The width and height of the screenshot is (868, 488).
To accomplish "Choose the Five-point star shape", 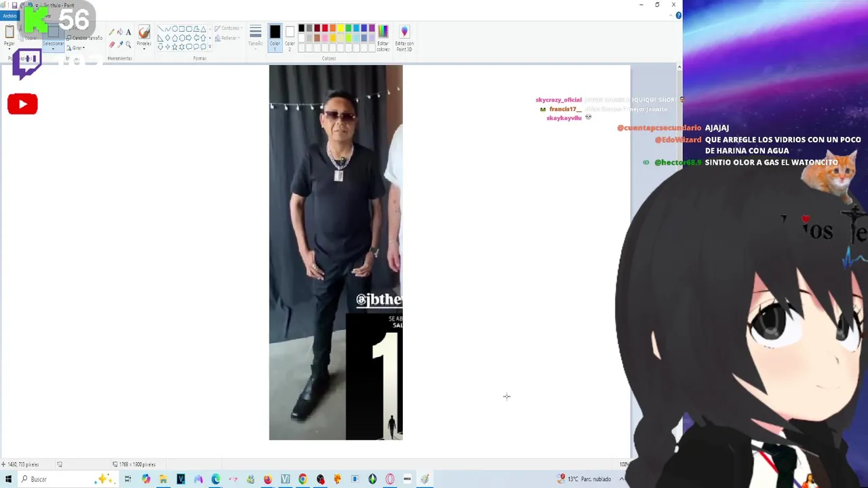I will click(x=175, y=47).
